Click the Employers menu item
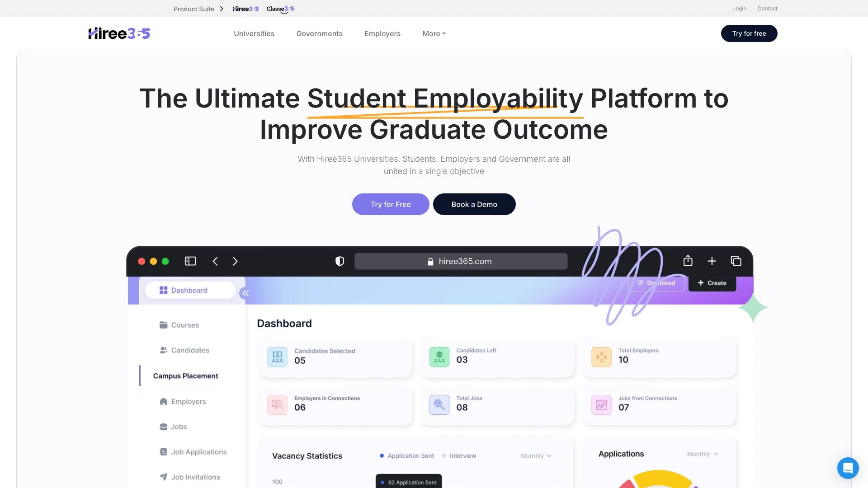The height and width of the screenshot is (488, 868). point(382,33)
